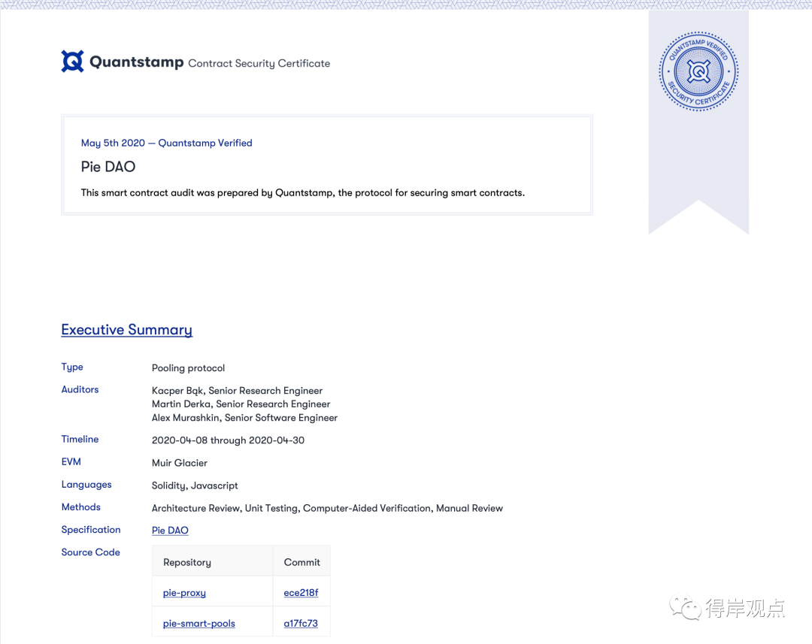Click the Quantstamp logo icon

72,62
